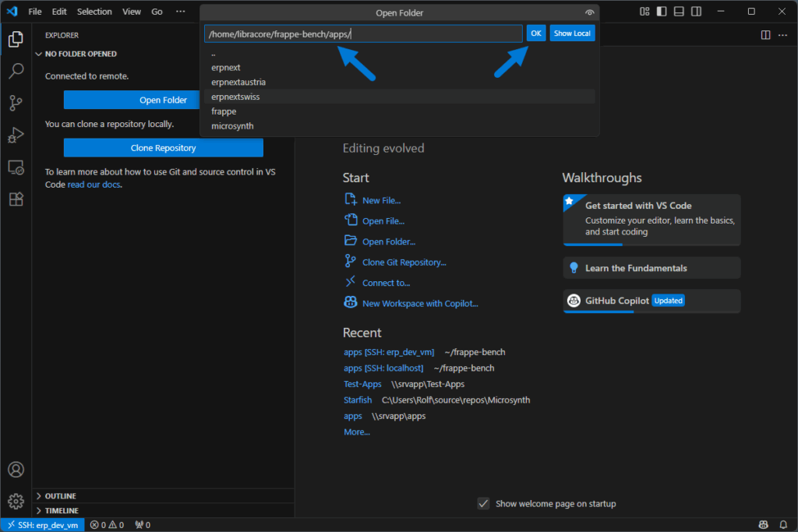The image size is (798, 532).
Task: Click the Show Local button
Action: tap(572, 33)
